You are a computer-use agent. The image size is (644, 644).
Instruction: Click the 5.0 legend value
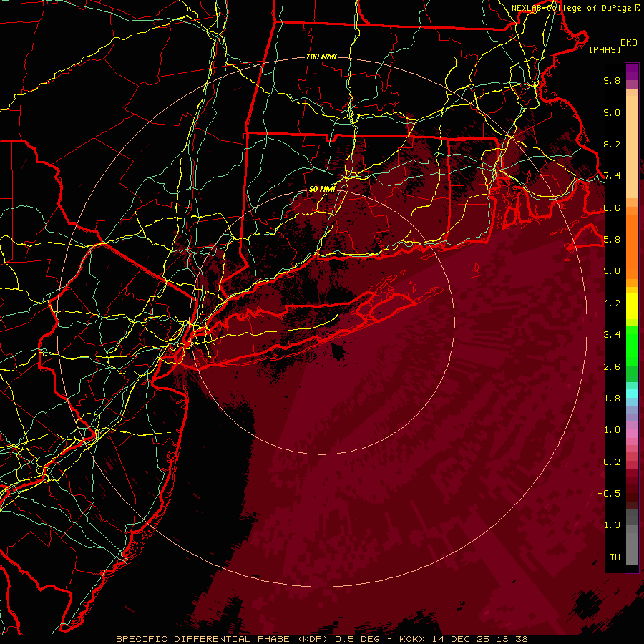pyautogui.click(x=612, y=271)
